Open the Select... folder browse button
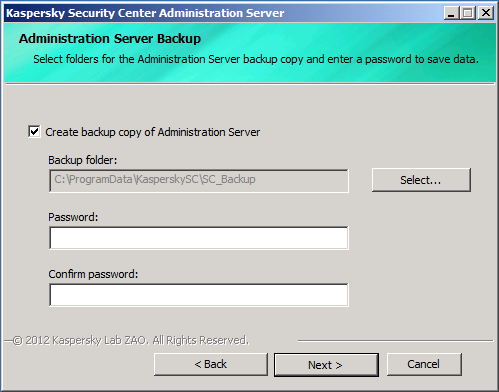This screenshot has height=392, width=499. (x=421, y=180)
